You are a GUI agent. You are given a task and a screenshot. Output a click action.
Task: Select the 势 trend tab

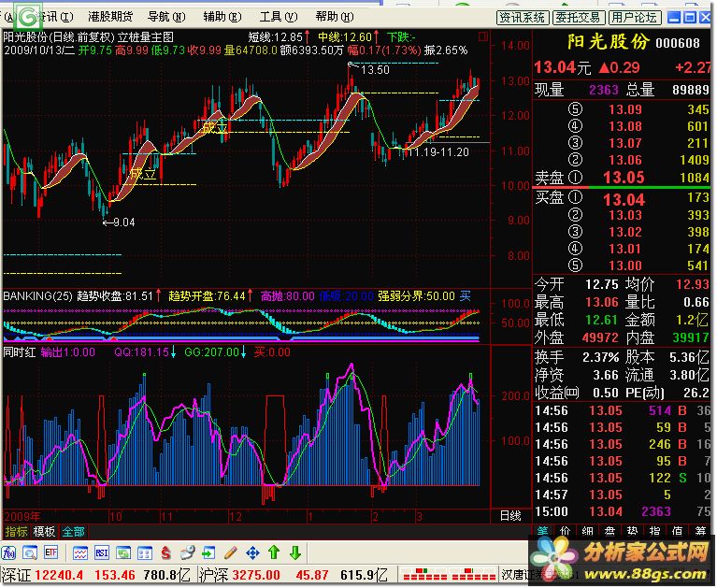point(633,531)
